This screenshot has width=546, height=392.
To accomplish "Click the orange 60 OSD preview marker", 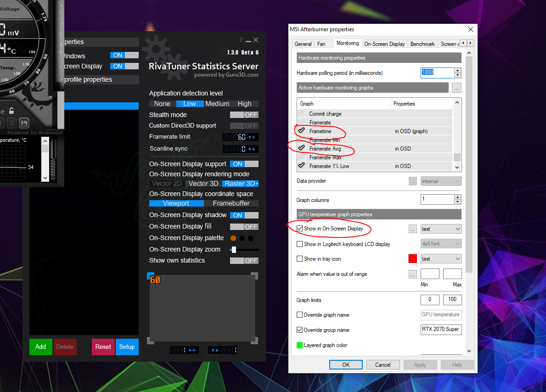I will 155,280.
